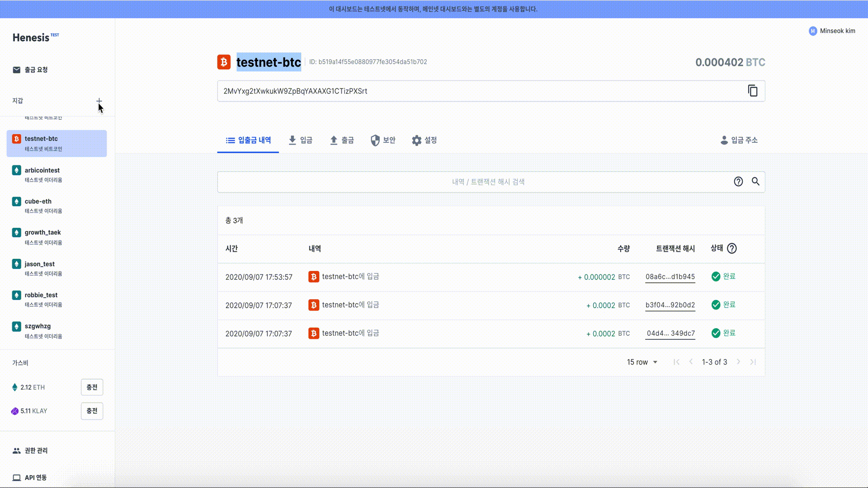Click the people icon for 권한 관리
The image size is (868, 488).
coord(17,450)
